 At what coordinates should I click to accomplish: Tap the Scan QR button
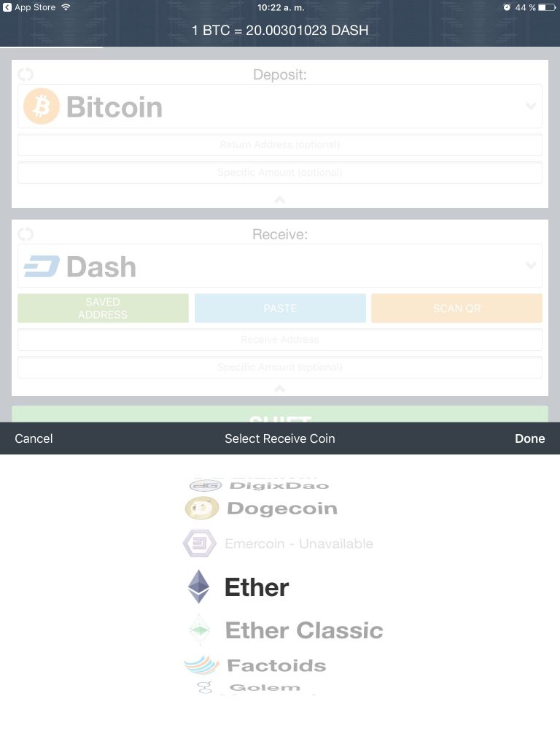click(456, 309)
